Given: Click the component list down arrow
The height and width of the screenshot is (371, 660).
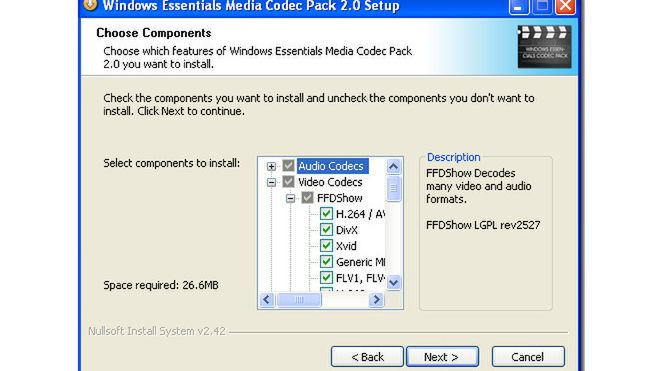Looking at the screenshot, I should pyautogui.click(x=393, y=282).
